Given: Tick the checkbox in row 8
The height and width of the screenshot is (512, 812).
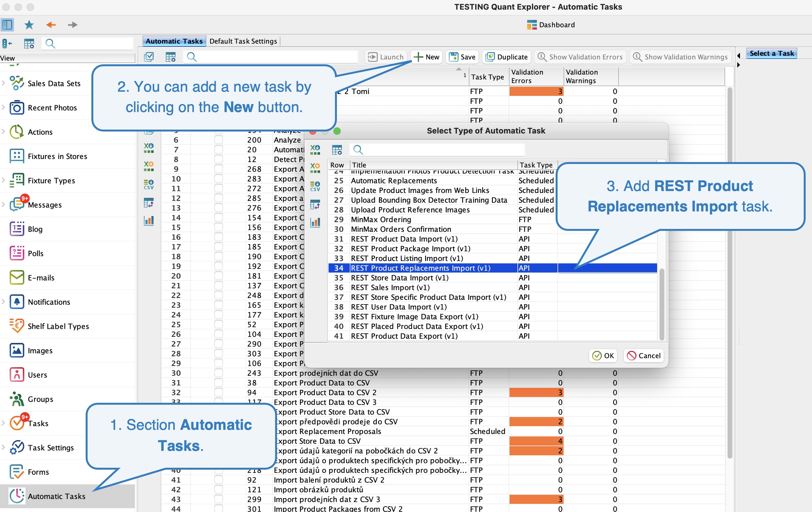Looking at the screenshot, I should pyautogui.click(x=218, y=159).
